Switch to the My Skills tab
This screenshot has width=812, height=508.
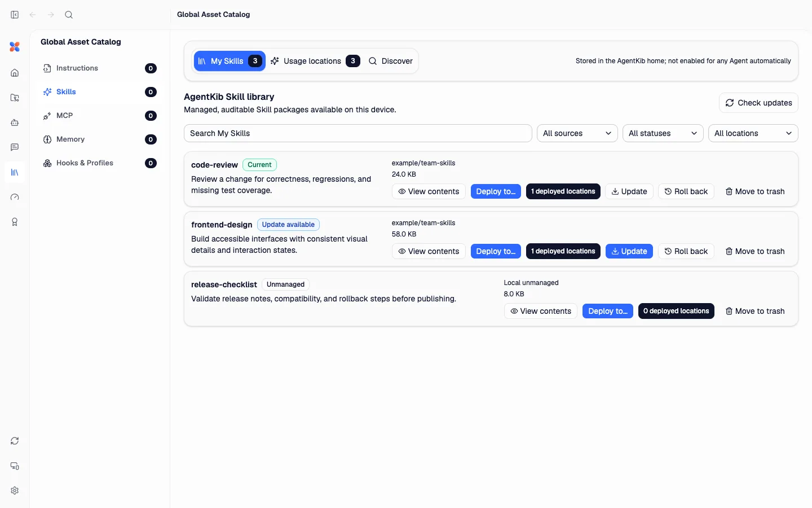(x=230, y=61)
